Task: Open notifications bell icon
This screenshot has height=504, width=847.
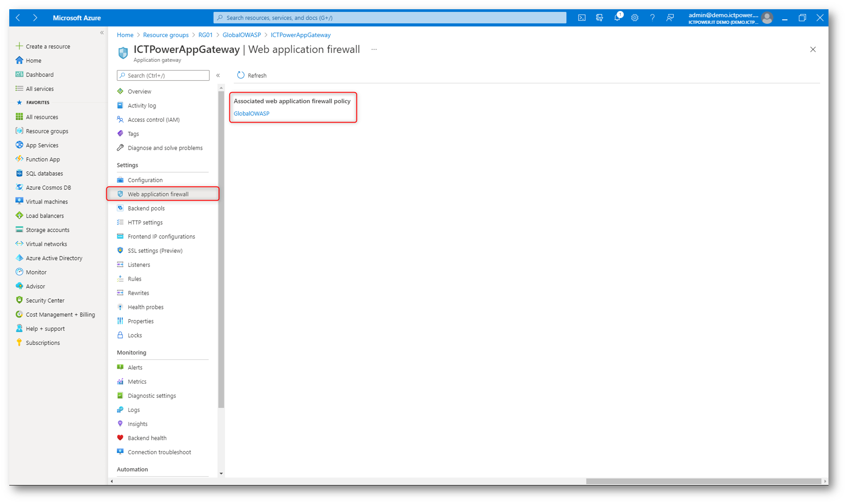Action: pyautogui.click(x=617, y=18)
